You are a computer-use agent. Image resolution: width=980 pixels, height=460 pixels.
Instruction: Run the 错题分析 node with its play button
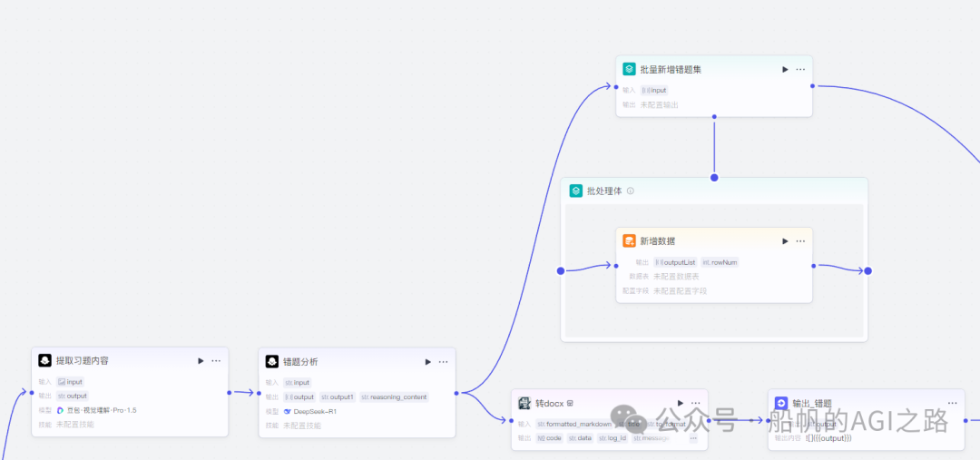(428, 361)
